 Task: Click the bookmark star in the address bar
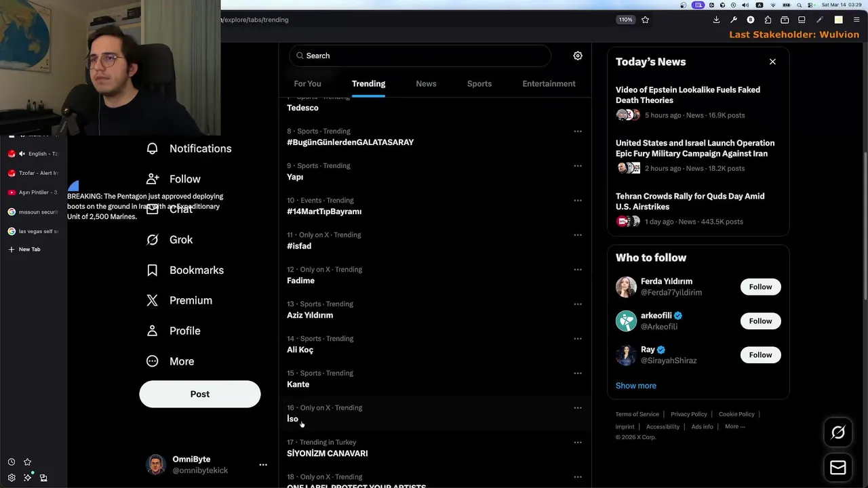(645, 20)
